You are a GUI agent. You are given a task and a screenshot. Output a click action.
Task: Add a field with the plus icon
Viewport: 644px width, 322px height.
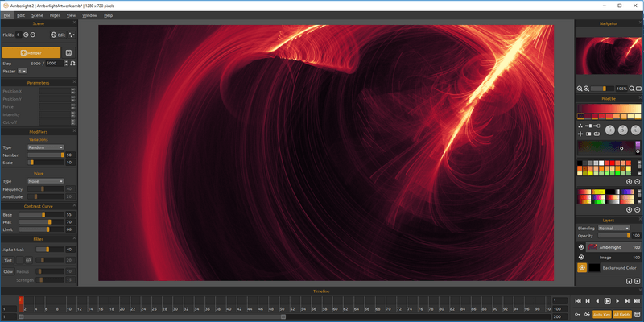(x=25, y=35)
